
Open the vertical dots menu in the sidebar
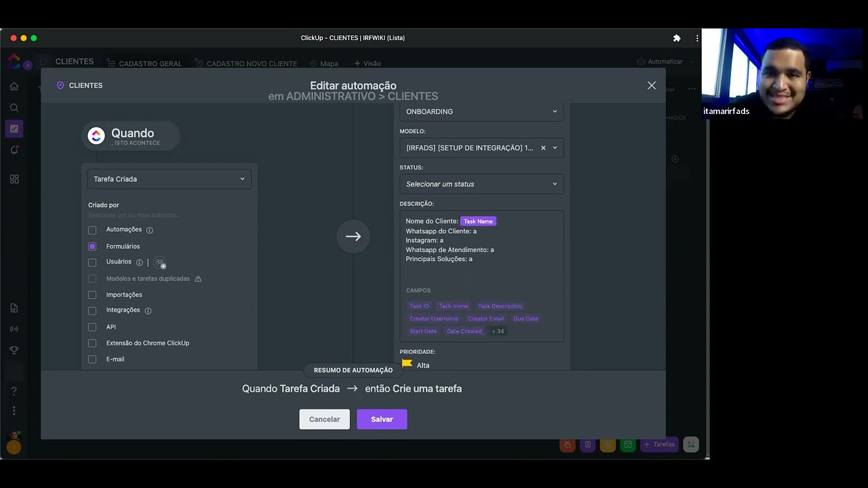coord(14,411)
